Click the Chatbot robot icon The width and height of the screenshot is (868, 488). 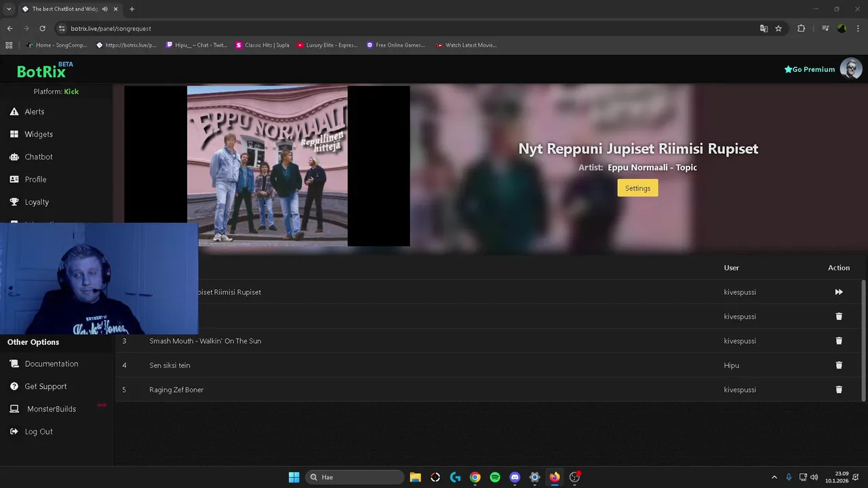pos(14,157)
